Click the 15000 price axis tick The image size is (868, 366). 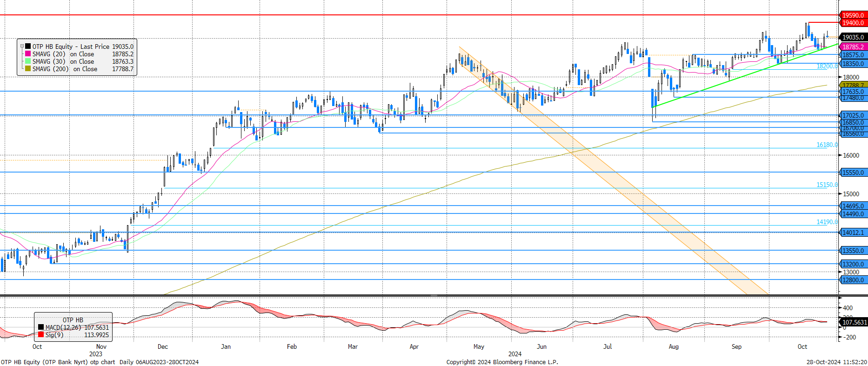[851, 194]
